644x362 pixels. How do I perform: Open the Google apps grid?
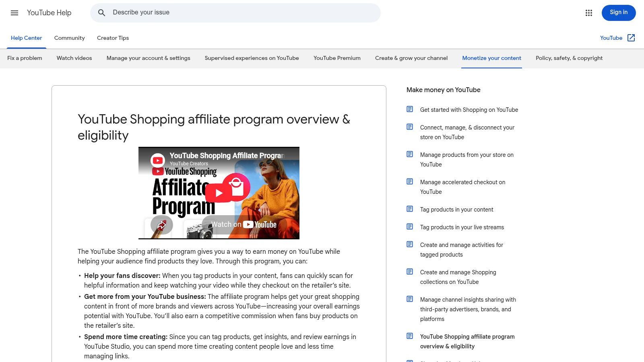tap(589, 13)
